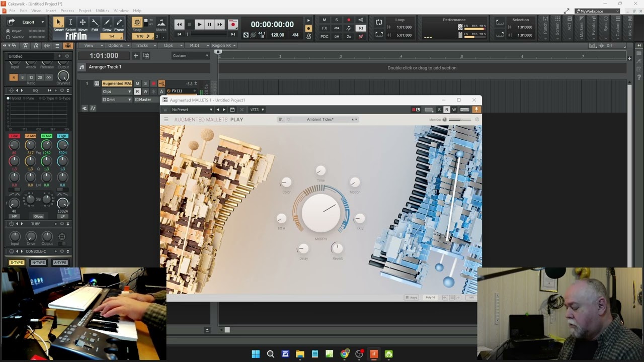Pin the plugin window with the orange pin
The height and width of the screenshot is (362, 644).
[x=476, y=110]
